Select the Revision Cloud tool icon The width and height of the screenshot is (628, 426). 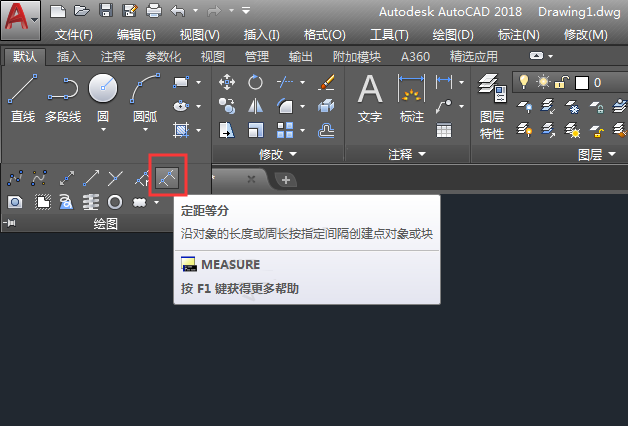139,203
